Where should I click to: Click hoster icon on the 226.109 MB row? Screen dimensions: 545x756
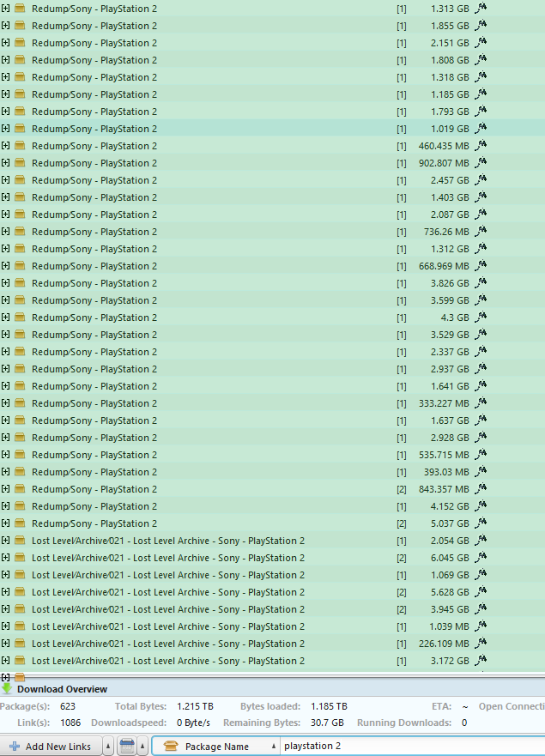(x=481, y=644)
